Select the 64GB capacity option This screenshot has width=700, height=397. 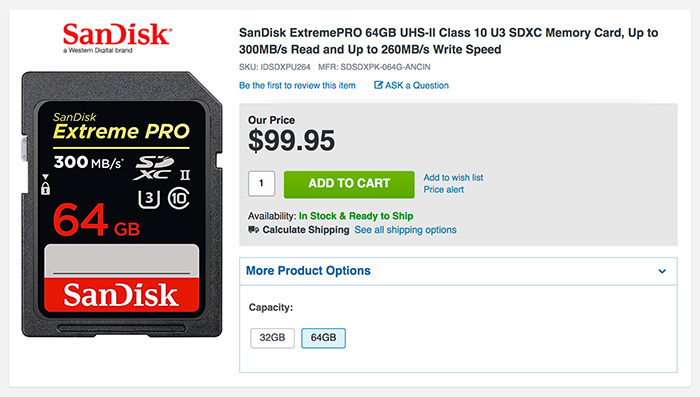323,338
